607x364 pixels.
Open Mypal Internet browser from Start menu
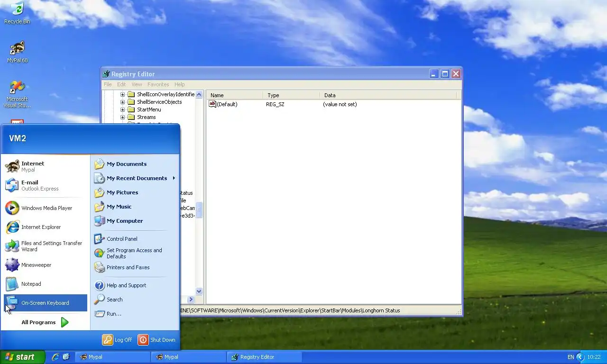(x=46, y=166)
